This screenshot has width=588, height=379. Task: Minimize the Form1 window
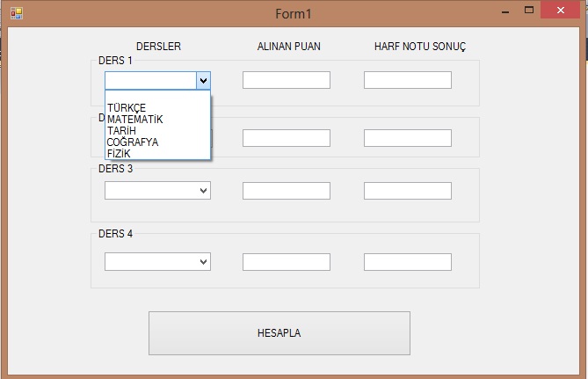click(x=505, y=11)
